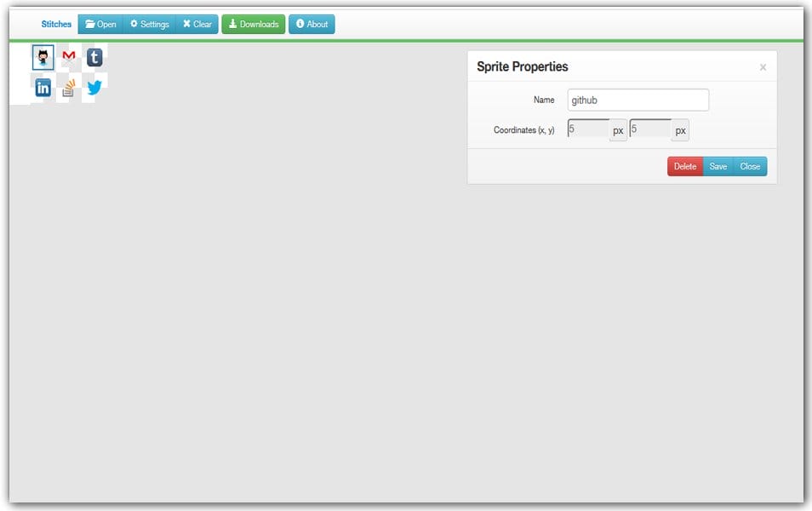Select the Tumblr sprite icon
Screen dimensions: 812x511
95,57
